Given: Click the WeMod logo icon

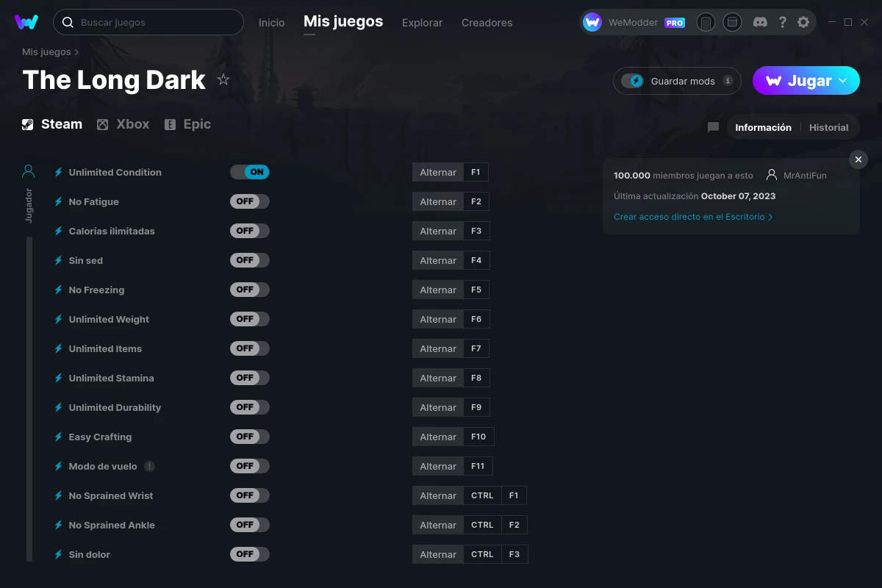Looking at the screenshot, I should point(26,22).
